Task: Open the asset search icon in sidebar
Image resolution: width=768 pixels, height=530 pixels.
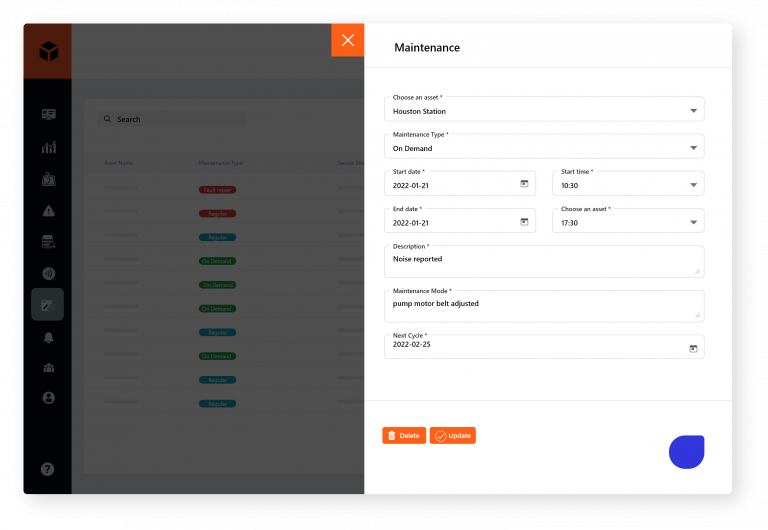Action: click(x=48, y=242)
